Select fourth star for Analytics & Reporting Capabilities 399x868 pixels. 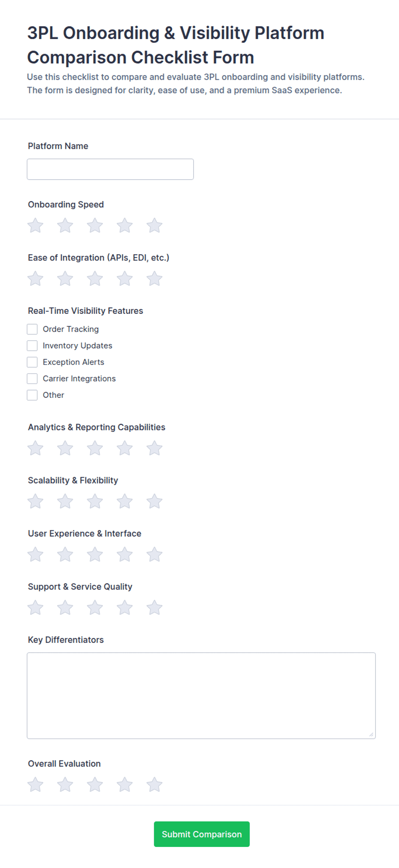[125, 448]
